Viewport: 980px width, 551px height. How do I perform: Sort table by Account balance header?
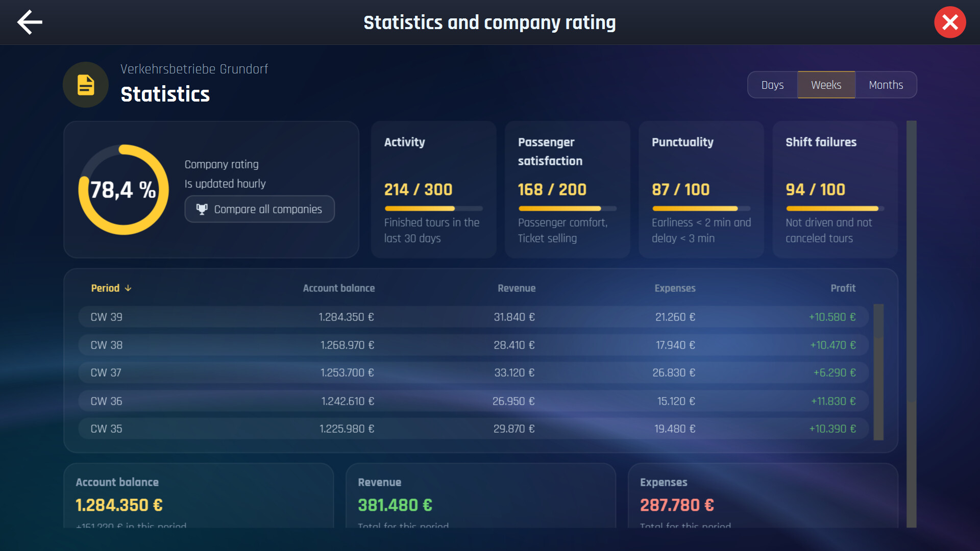pos(339,288)
